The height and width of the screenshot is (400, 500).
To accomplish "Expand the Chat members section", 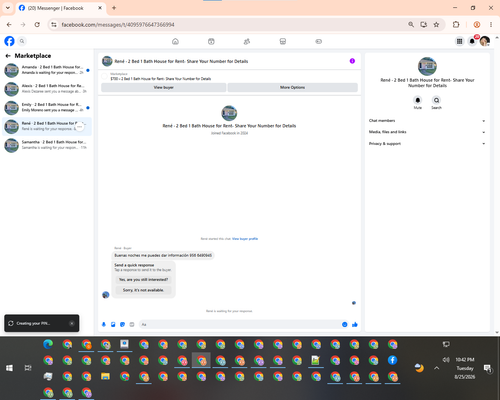I will click(427, 121).
